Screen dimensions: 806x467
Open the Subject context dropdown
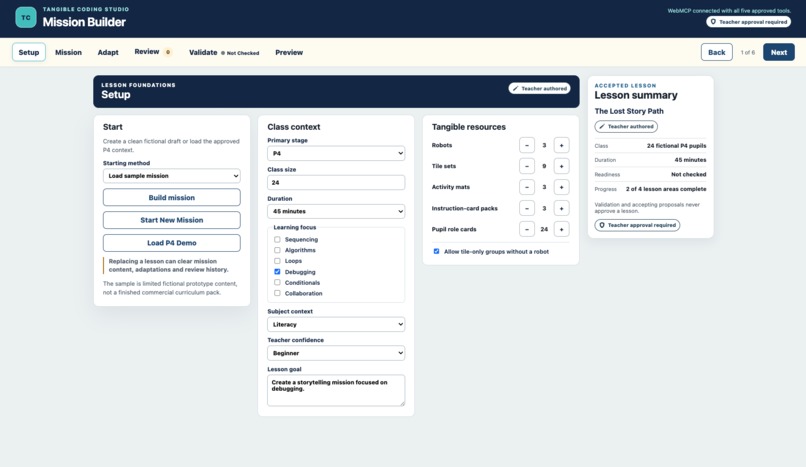tap(336, 324)
